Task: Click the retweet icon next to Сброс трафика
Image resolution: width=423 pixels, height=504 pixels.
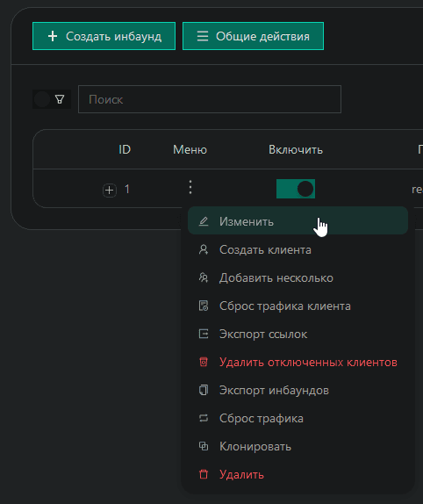Action: 204,418
